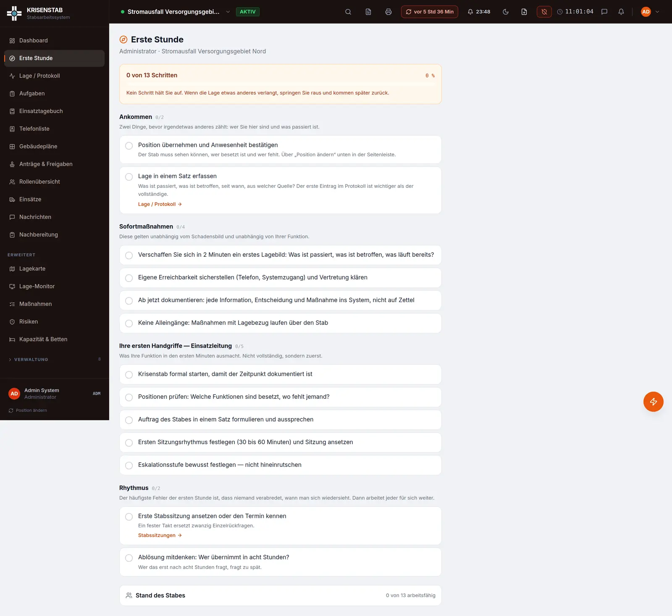Check 'Keine Alleingänge' step
This screenshot has width=672, height=616.
(x=129, y=324)
